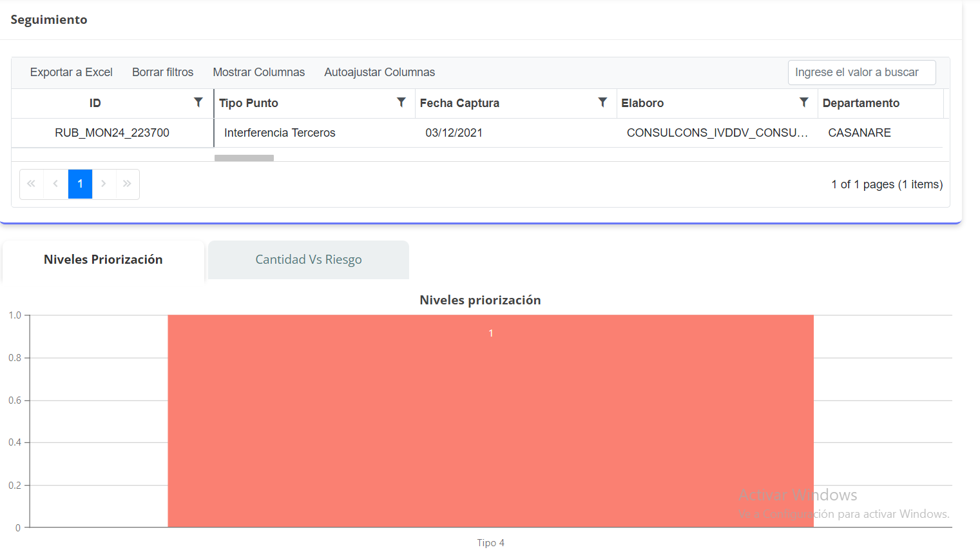The height and width of the screenshot is (552, 980).
Task: Clear filters with Borrar filtros
Action: [162, 72]
